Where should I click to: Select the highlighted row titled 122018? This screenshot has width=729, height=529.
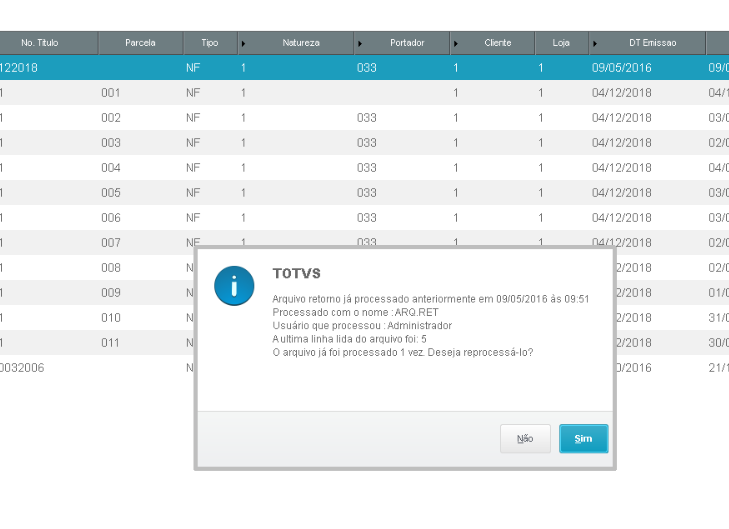point(364,67)
